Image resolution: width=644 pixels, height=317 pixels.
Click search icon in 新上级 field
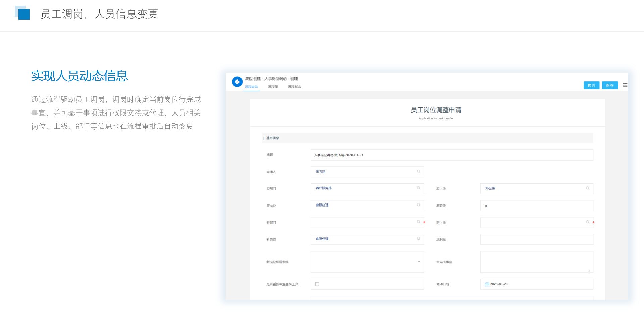coord(587,222)
